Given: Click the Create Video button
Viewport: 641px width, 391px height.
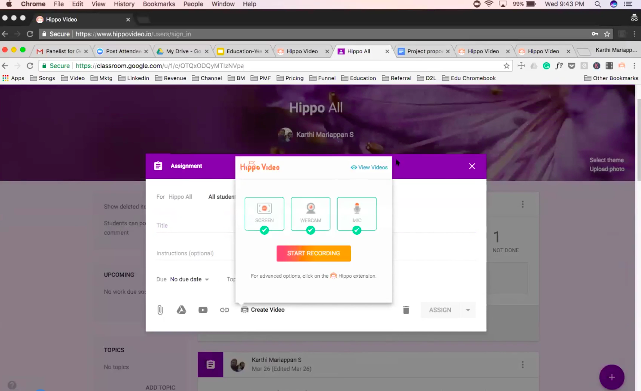Looking at the screenshot, I should [263, 310].
